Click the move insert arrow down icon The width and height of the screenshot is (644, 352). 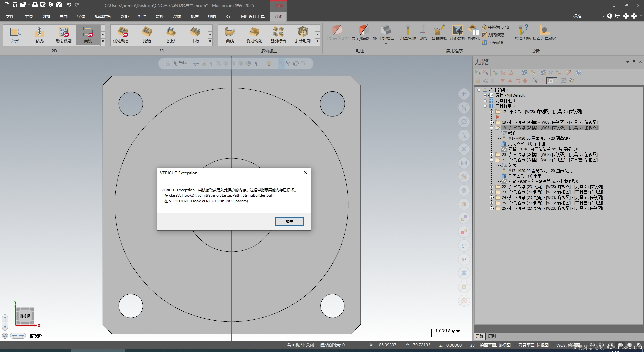click(502, 81)
